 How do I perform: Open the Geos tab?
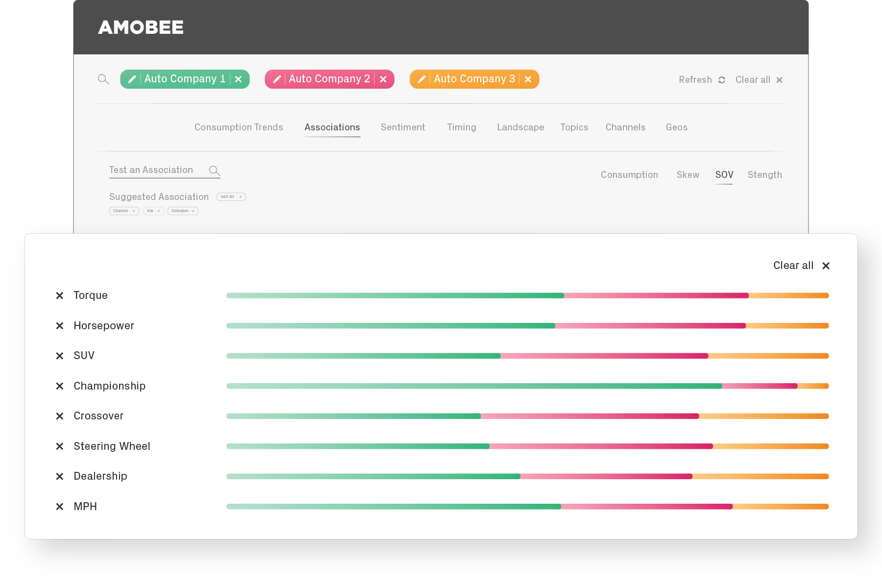point(677,127)
